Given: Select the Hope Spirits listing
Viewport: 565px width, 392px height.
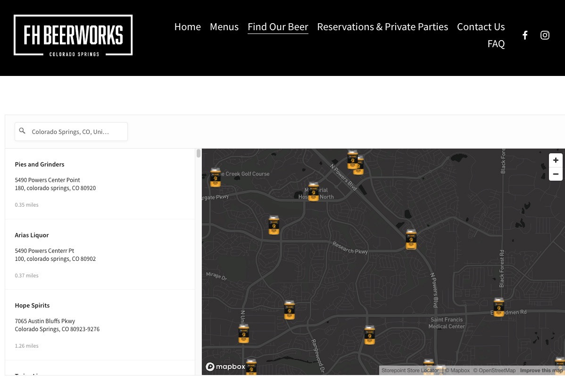Looking at the screenshot, I should [x=100, y=325].
